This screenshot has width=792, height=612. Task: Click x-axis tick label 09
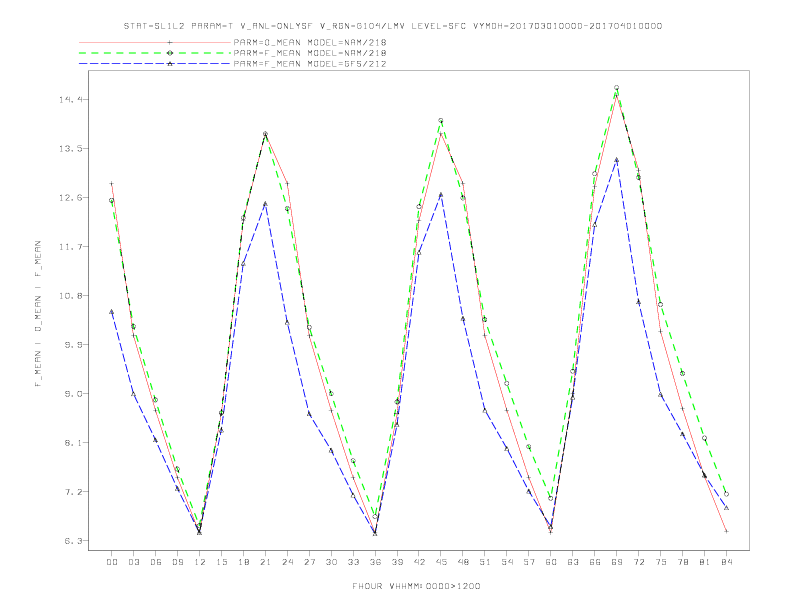click(x=177, y=562)
